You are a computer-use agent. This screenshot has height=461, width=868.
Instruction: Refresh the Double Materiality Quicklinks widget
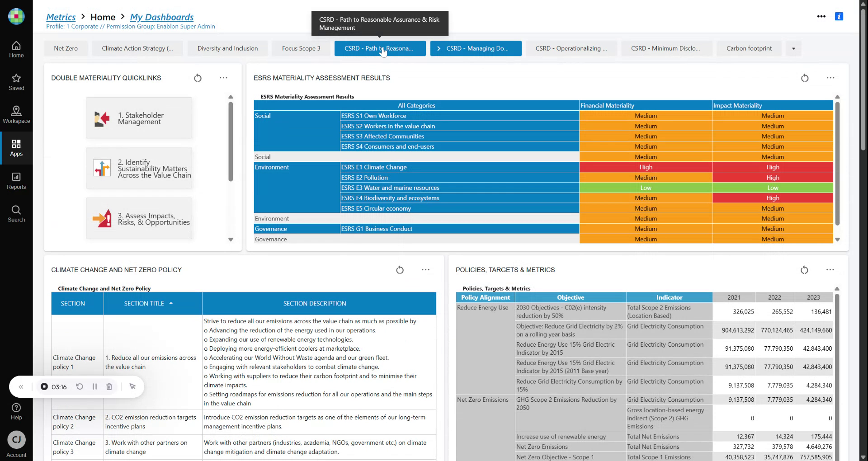(198, 78)
